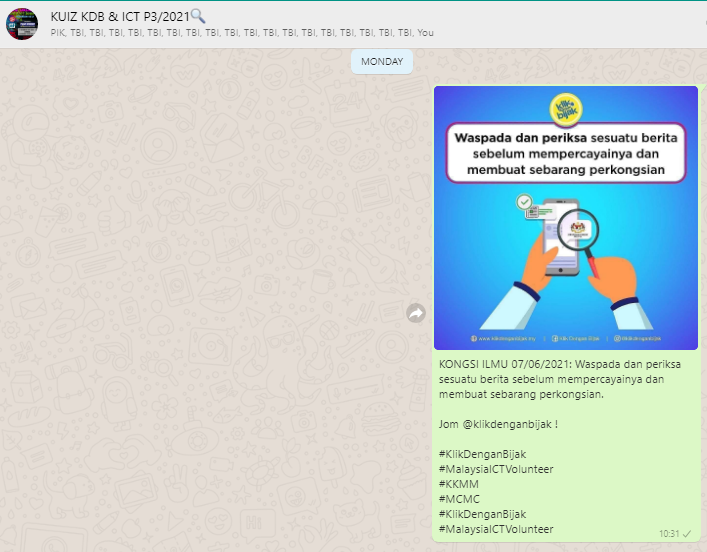
Task: Click the message delivered checkmark icon
Action: pos(687,534)
